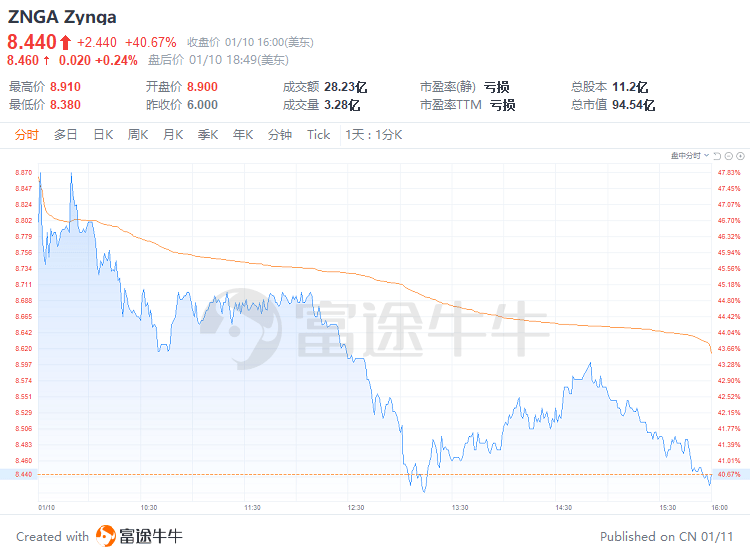Click the 昨收价 6.000 value
Screen dimensions: 750x557
[202, 105]
